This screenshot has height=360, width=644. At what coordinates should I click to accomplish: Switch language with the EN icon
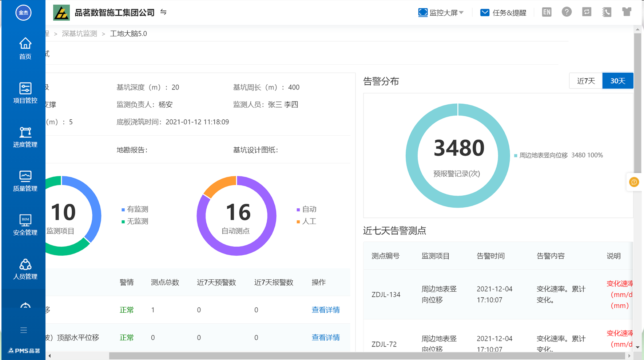coord(546,12)
